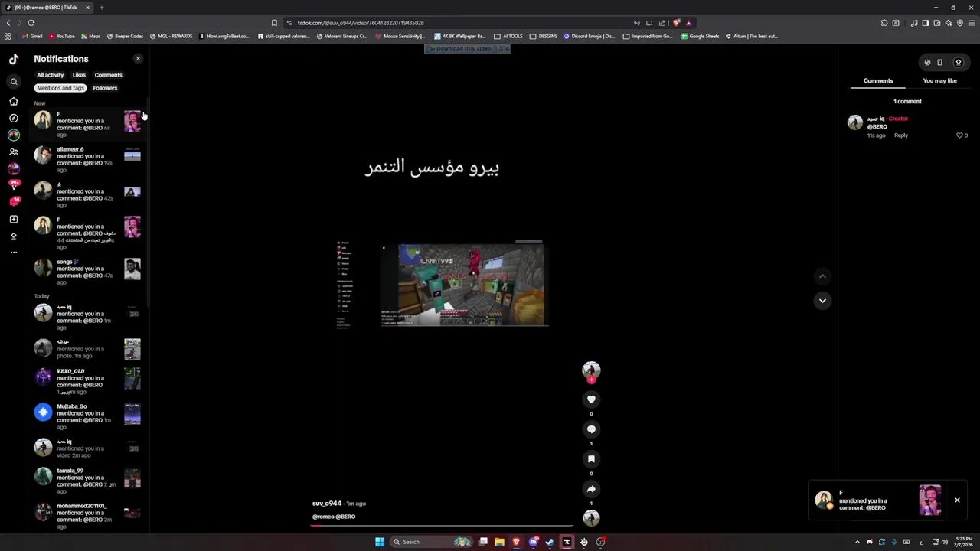Open songs mention notification
The width and height of the screenshot is (980, 551).
pos(87,271)
